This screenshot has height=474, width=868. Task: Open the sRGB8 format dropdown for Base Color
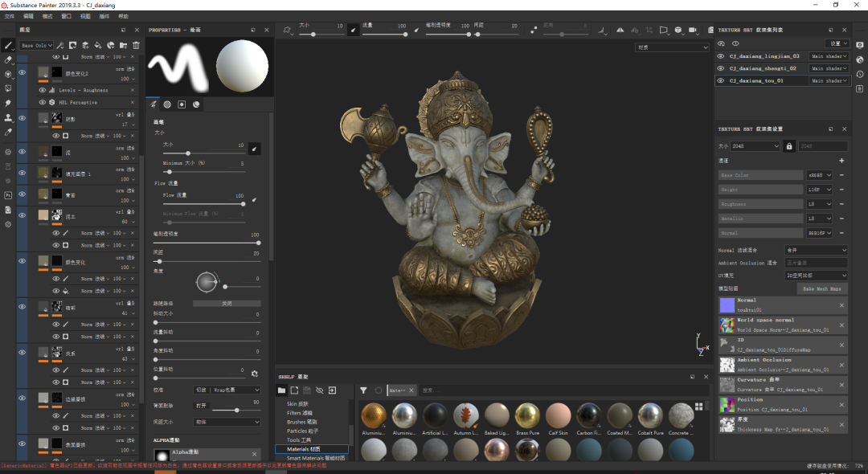820,175
